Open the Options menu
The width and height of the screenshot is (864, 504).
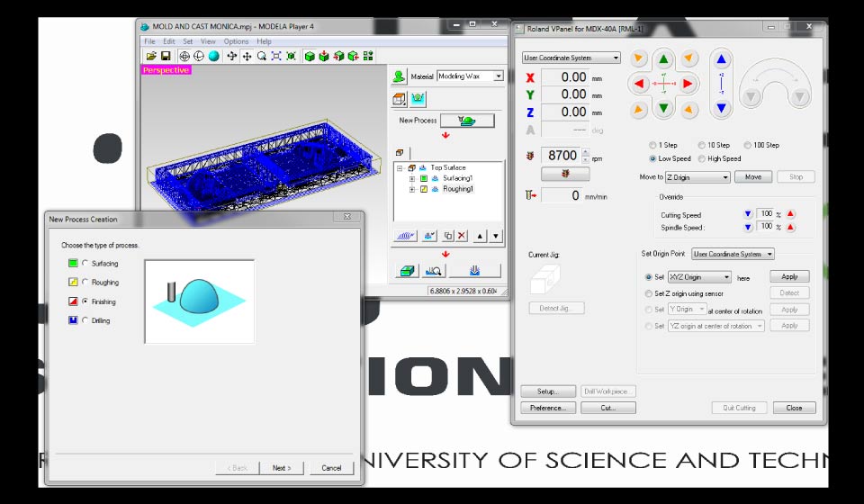[236, 41]
